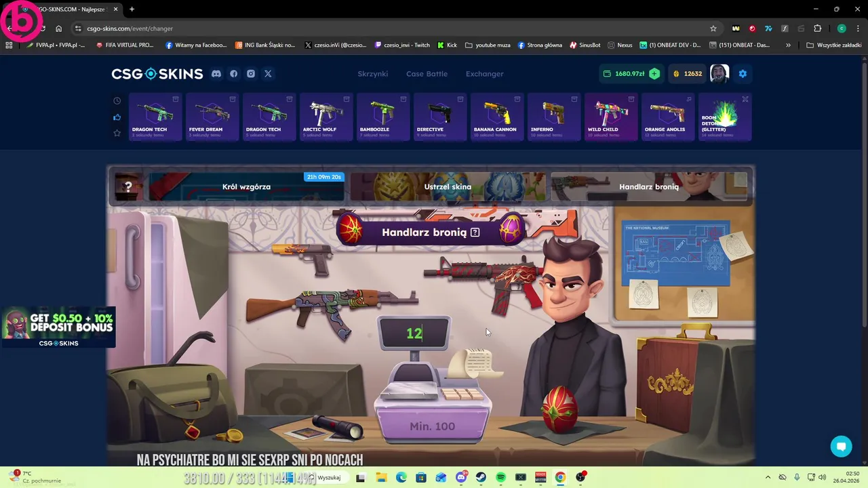This screenshot has height=488, width=868.
Task: Switch to the Ustrzel skina event tab
Action: (448, 187)
